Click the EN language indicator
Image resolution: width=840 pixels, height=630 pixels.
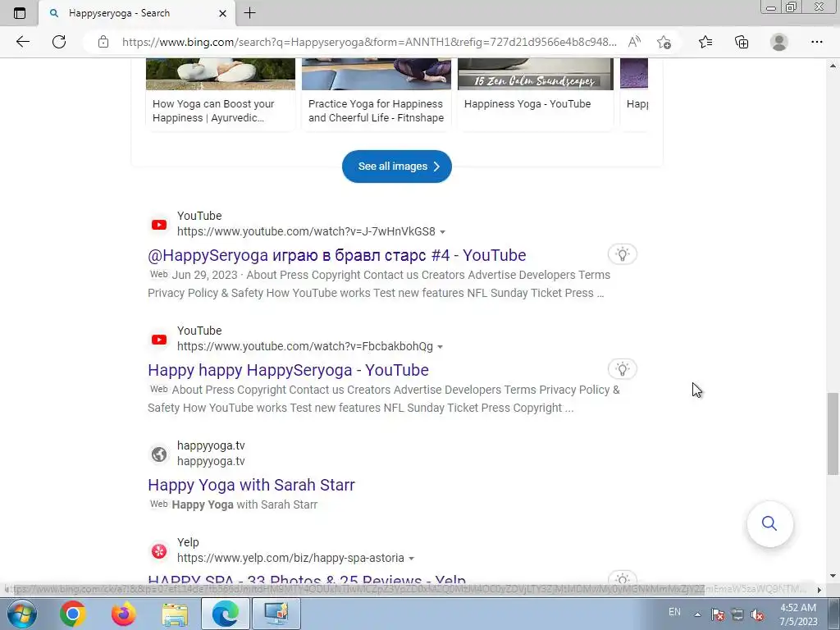coord(674,612)
